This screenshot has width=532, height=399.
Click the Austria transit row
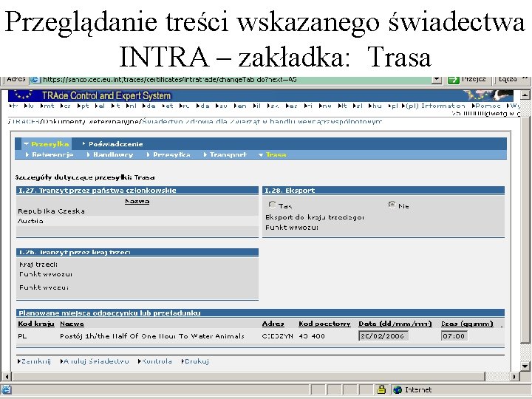click(137, 221)
